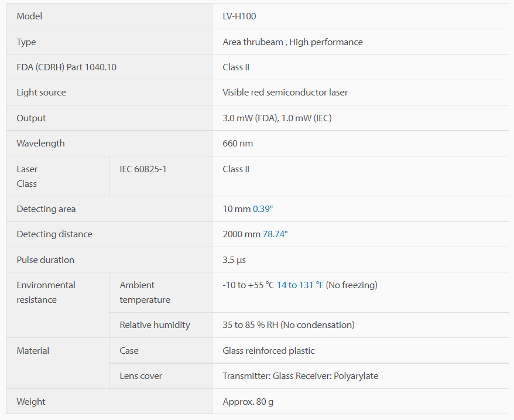Viewport: 514px width, 420px height.
Task: Click the blue 14 to 131 °F text
Action: (300, 285)
